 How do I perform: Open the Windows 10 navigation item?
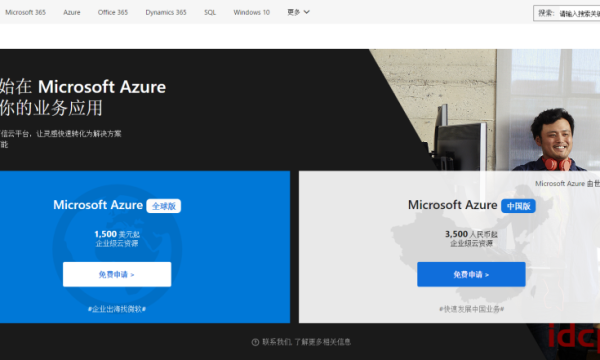coord(251,12)
